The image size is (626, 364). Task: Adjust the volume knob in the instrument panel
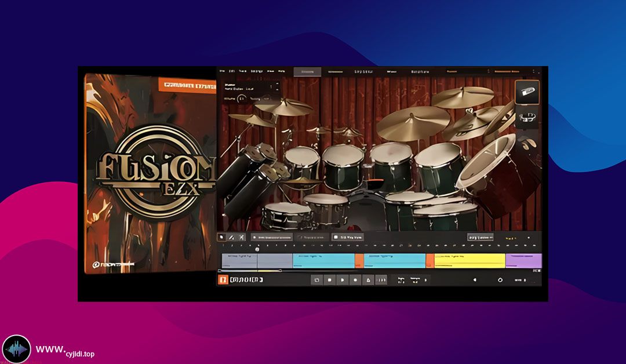[242, 99]
